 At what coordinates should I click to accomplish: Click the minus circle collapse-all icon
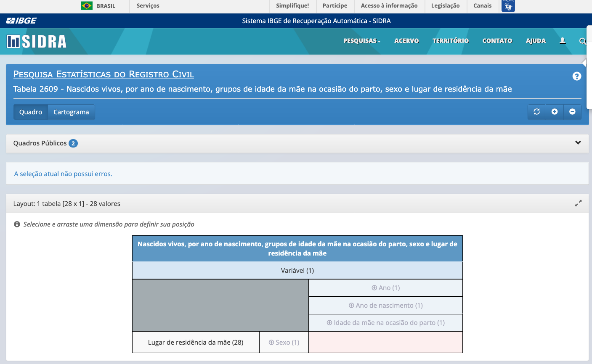(x=572, y=112)
